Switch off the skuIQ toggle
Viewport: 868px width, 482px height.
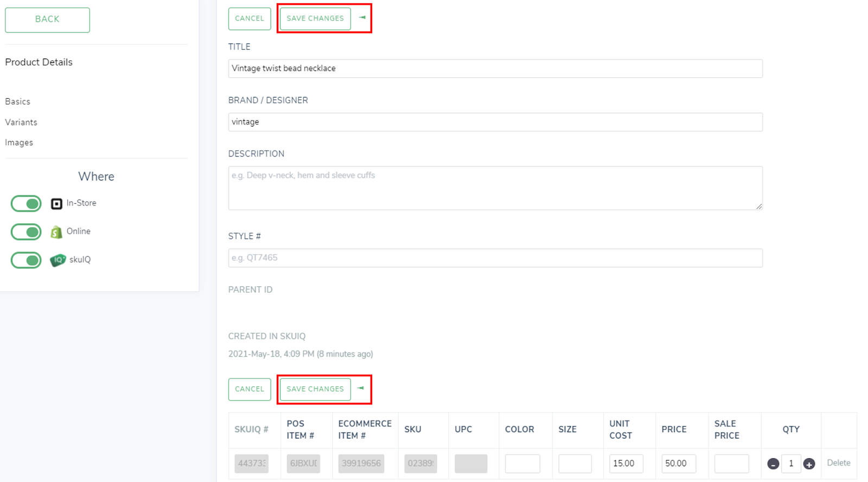(x=26, y=260)
